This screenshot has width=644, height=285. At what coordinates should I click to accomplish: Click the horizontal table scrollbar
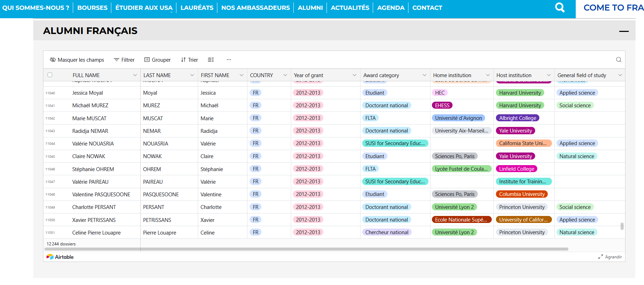(306, 249)
